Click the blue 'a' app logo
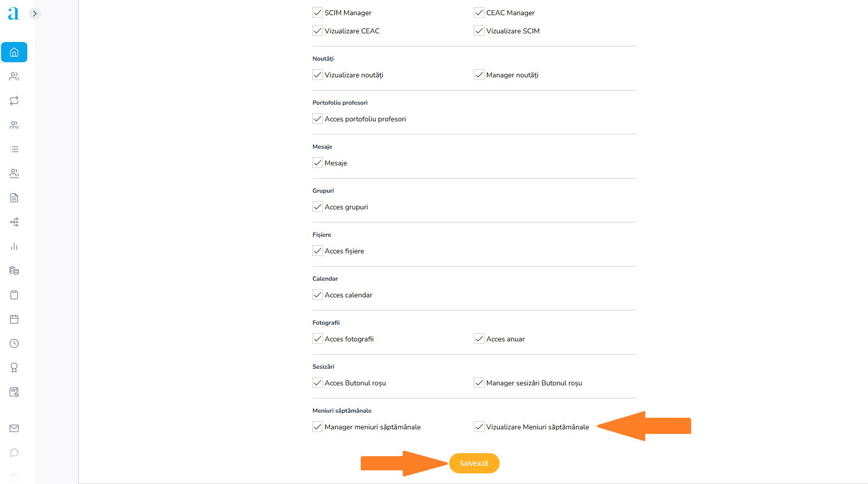This screenshot has height=484, width=868. point(14,14)
